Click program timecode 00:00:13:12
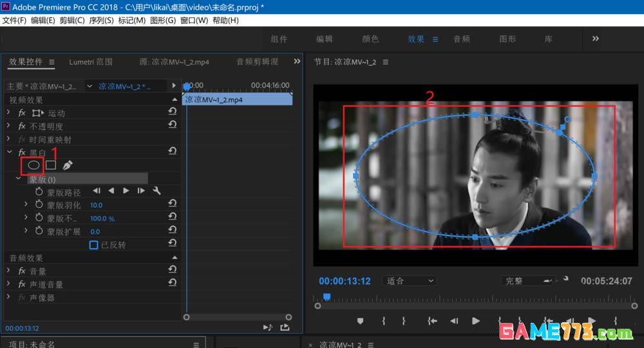This screenshot has width=644, height=348. tap(345, 281)
